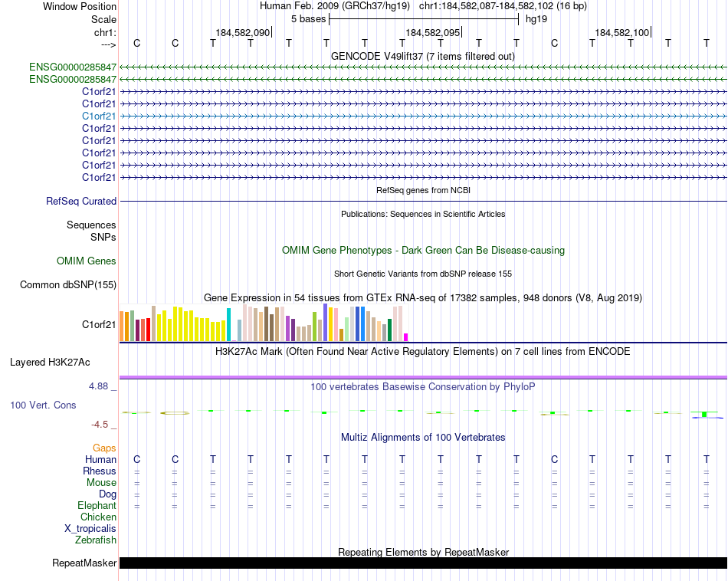Click the C1orf21 label beside GTEx expression bars
This screenshot has height=581, width=728.
(x=99, y=325)
